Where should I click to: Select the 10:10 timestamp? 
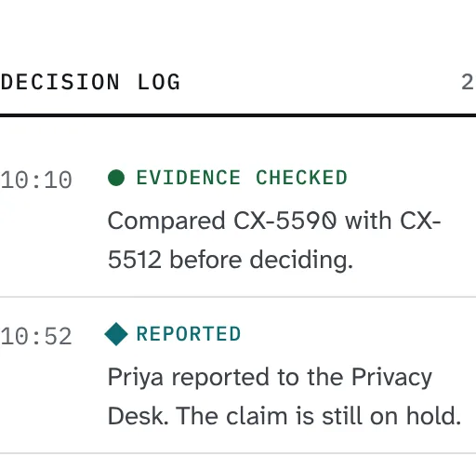[x=36, y=180]
